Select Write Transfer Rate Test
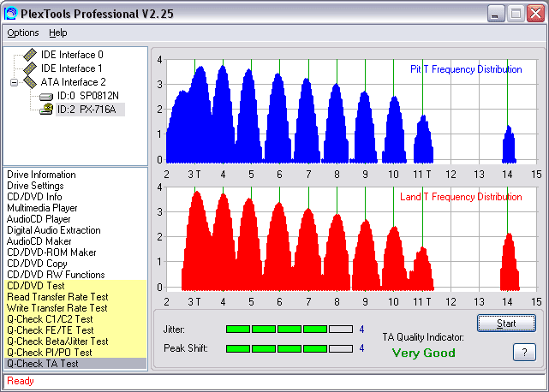The width and height of the screenshot is (549, 392). 75,308
